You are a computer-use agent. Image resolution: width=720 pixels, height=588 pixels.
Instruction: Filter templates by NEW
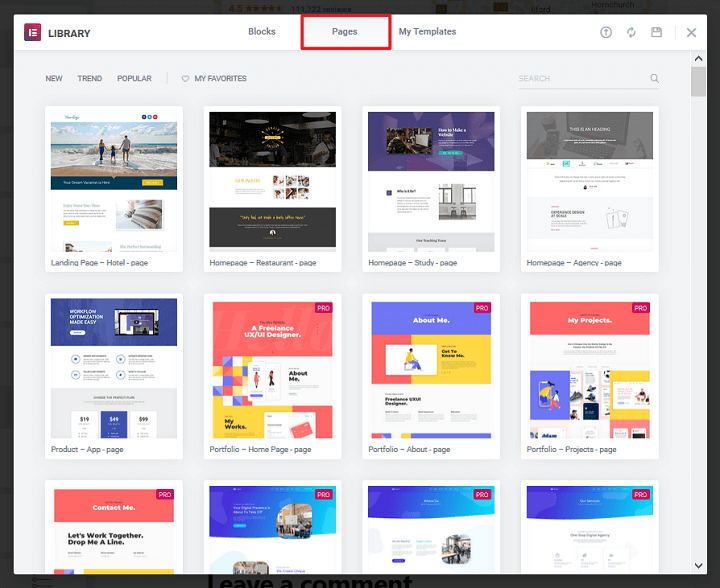(54, 78)
